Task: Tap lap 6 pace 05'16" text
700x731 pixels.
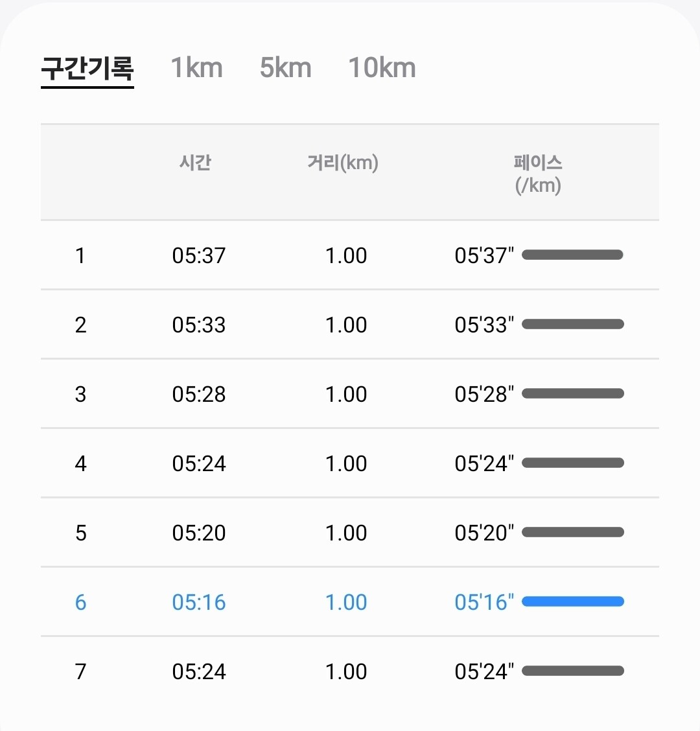Action: [484, 602]
